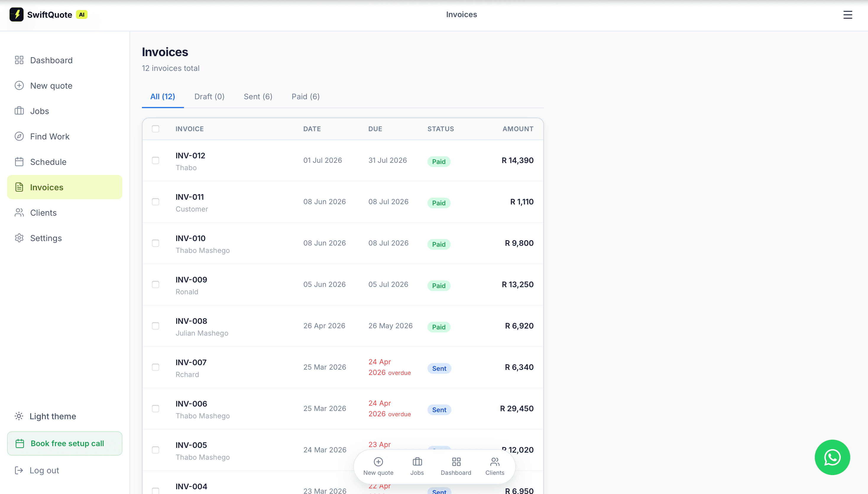
Task: Click the Sent status badge on INV-006
Action: click(x=439, y=410)
